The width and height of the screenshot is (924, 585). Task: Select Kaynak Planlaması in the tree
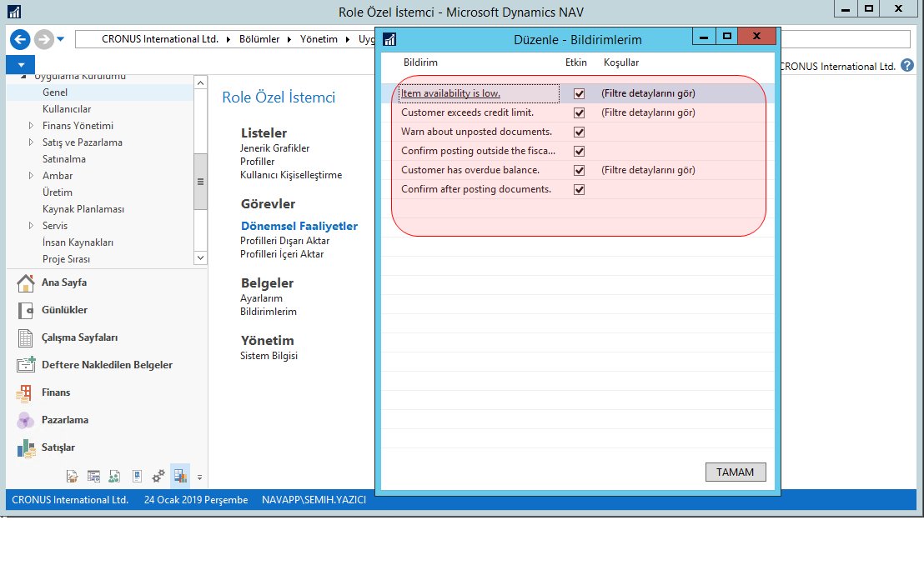[x=83, y=209]
